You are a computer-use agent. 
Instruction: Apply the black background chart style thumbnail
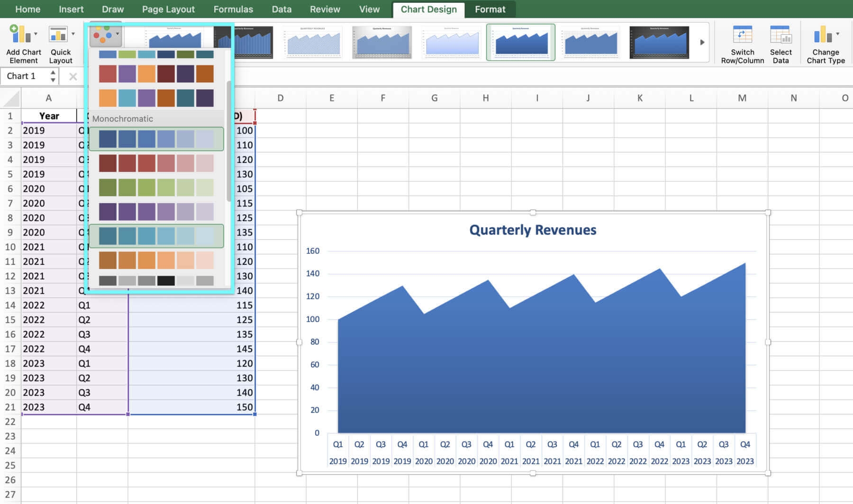pyautogui.click(x=659, y=42)
